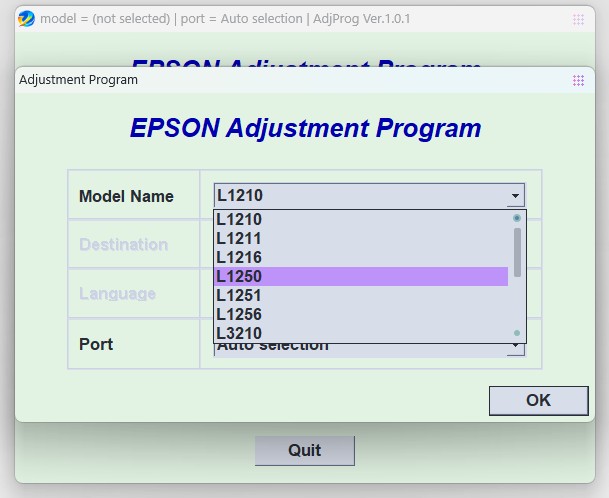Screen dimensions: 609x498
Task: Click the dotted grip icon in main window title bar
Action: click(x=579, y=19)
